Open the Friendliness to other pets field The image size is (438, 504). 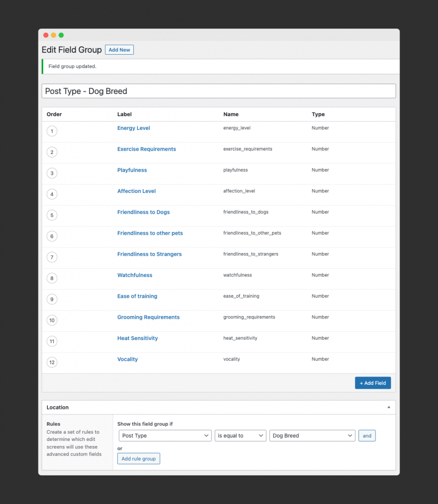point(150,233)
